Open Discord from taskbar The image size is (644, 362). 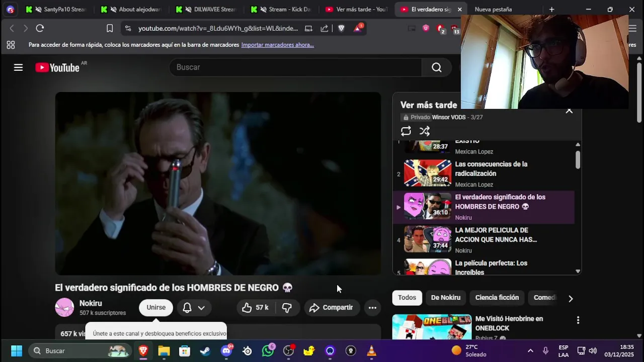coord(226,350)
